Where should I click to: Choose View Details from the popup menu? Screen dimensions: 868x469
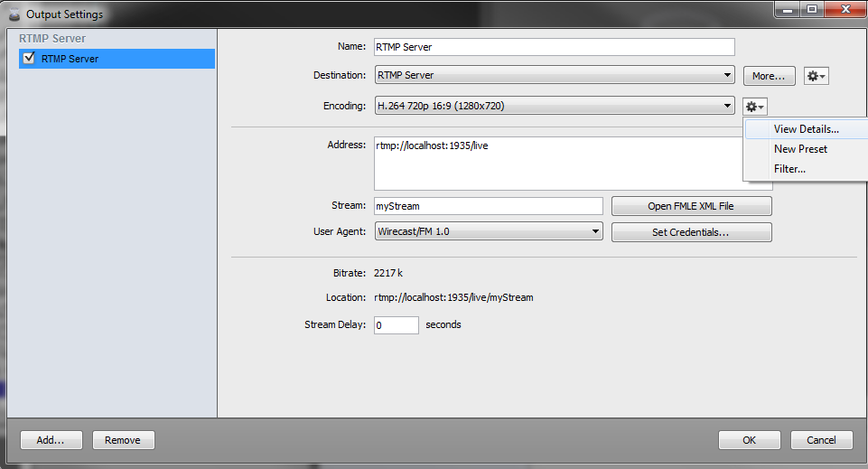tap(806, 129)
